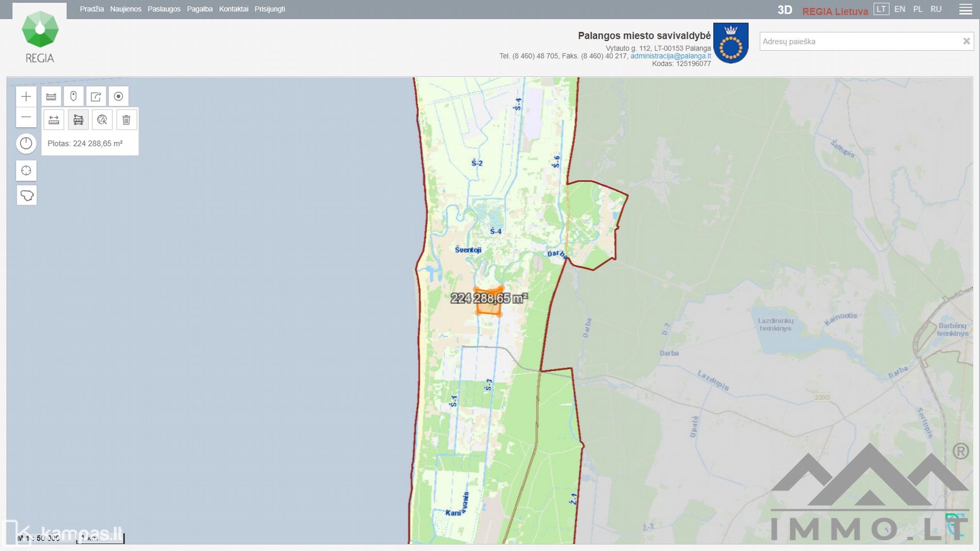Switch to 3D view
The width and height of the screenshot is (980, 551).
point(784,10)
